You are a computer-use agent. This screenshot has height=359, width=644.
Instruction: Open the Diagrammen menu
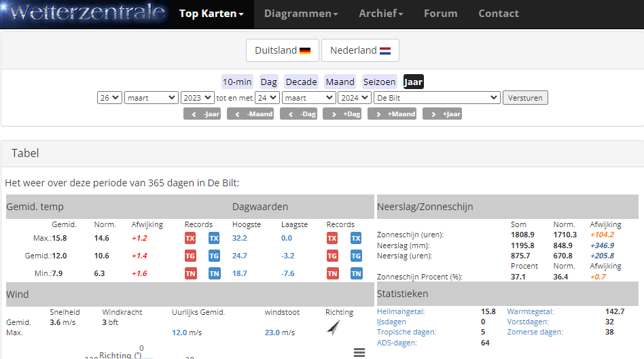[301, 14]
